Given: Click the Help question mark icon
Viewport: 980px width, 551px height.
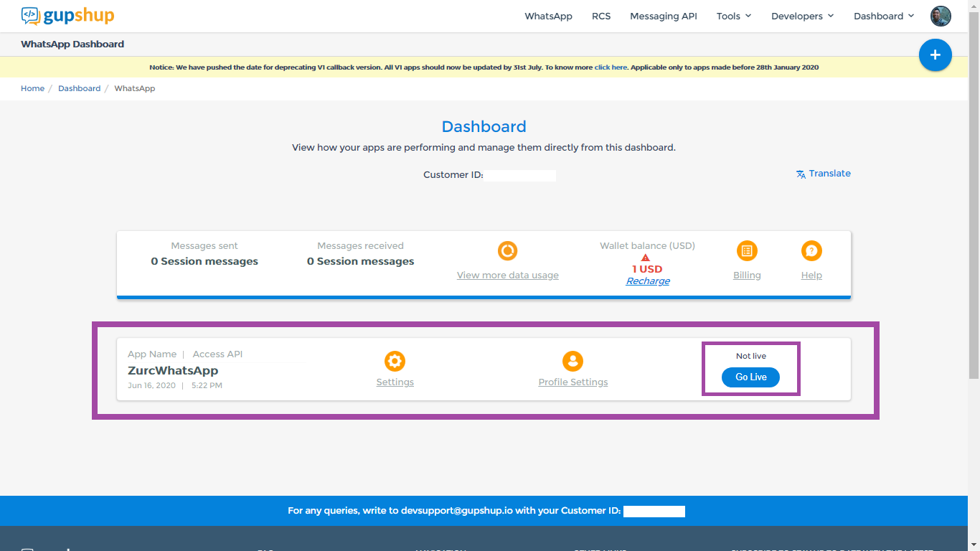Looking at the screenshot, I should tap(811, 250).
